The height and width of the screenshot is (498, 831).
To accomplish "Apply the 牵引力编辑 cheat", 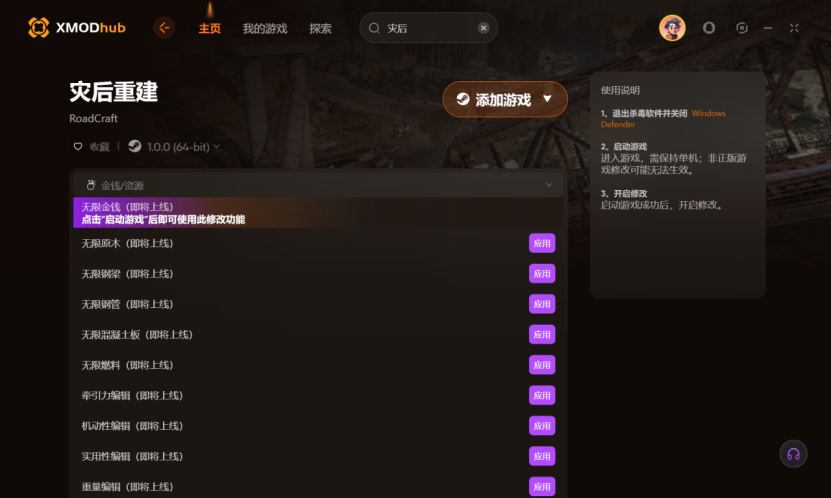I will click(542, 395).
